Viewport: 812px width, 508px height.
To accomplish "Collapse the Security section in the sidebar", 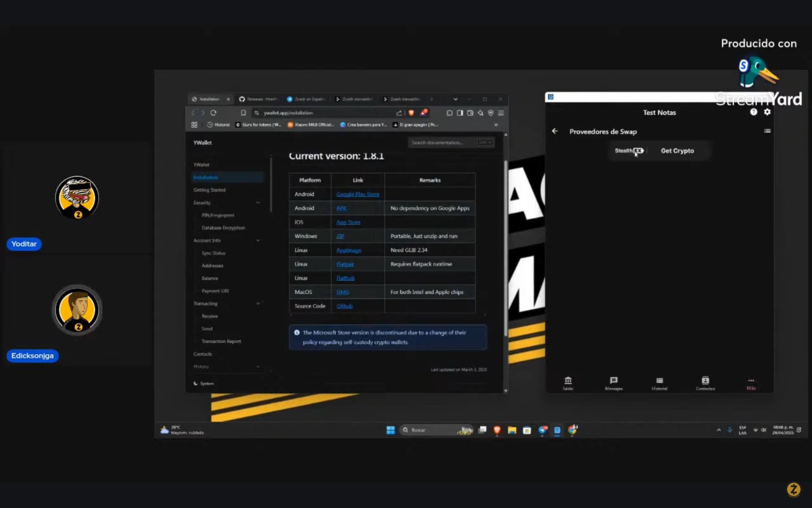I will 258,203.
